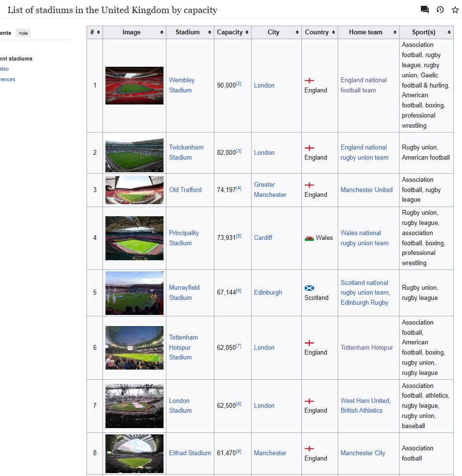Follow reference [2] beside 90,000 capacity
Viewport: 462px width, 476px height.
[238, 84]
